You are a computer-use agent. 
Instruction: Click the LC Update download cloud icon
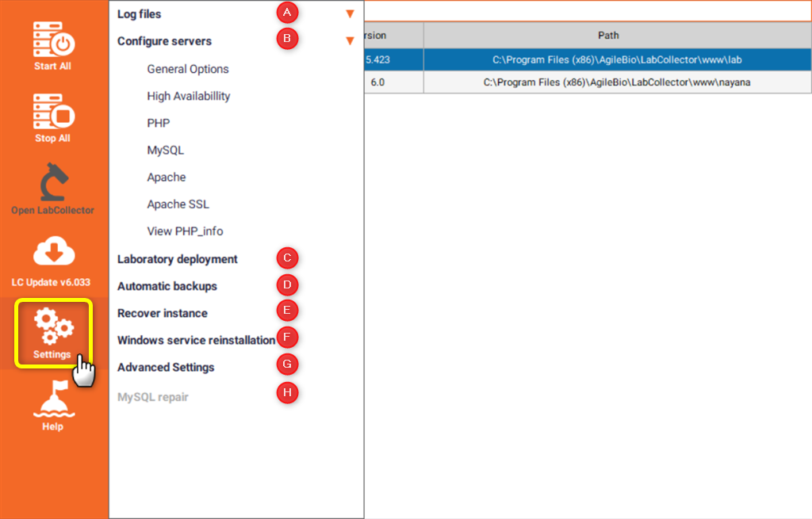coord(54,251)
